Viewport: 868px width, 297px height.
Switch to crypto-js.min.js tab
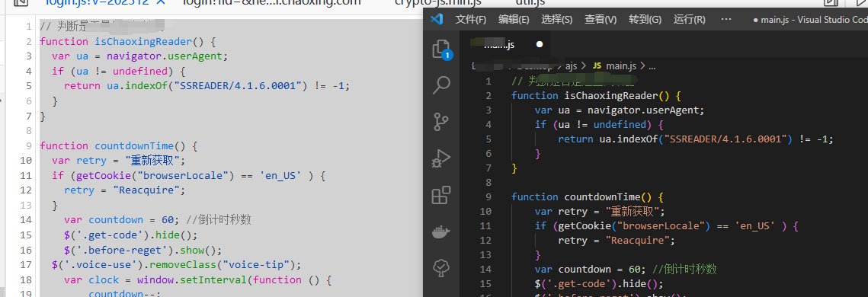[438, 2]
